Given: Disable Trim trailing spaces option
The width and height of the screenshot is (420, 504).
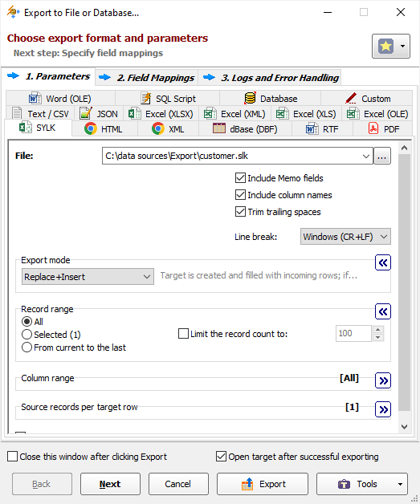Looking at the screenshot, I should [240, 212].
